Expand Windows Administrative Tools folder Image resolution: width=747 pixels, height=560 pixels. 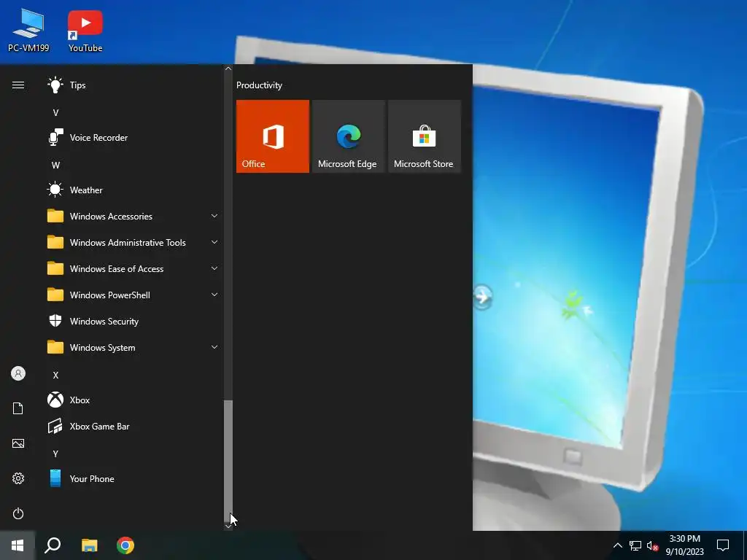(x=133, y=242)
